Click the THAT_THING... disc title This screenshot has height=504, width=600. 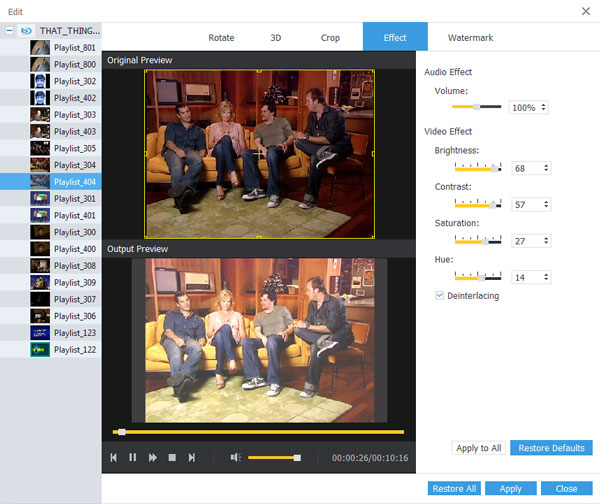point(70,31)
